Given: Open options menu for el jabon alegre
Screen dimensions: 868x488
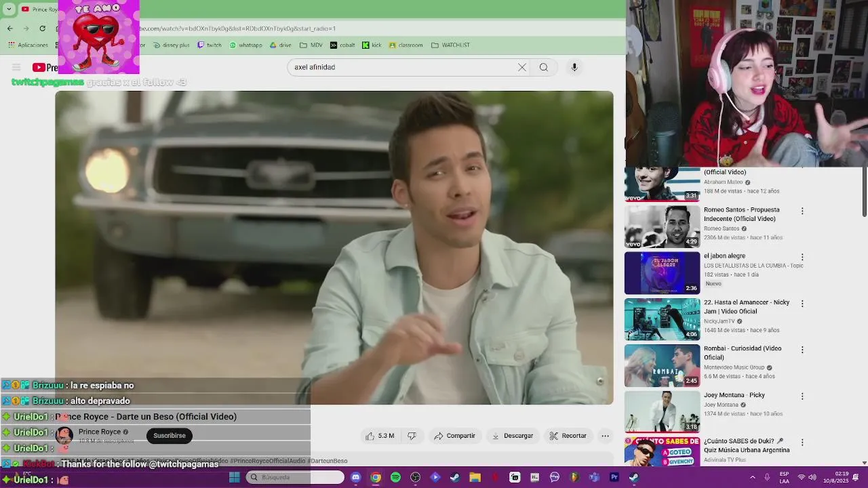Looking at the screenshot, I should click(802, 258).
